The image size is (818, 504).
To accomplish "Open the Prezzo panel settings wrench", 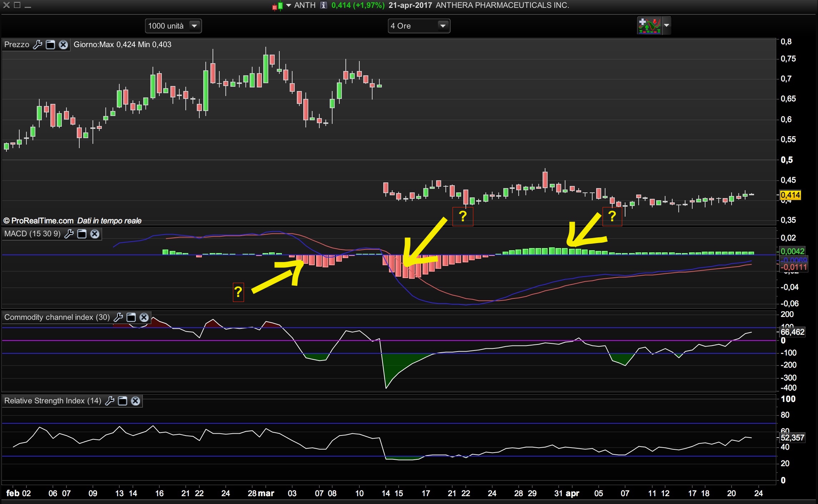I will point(38,45).
